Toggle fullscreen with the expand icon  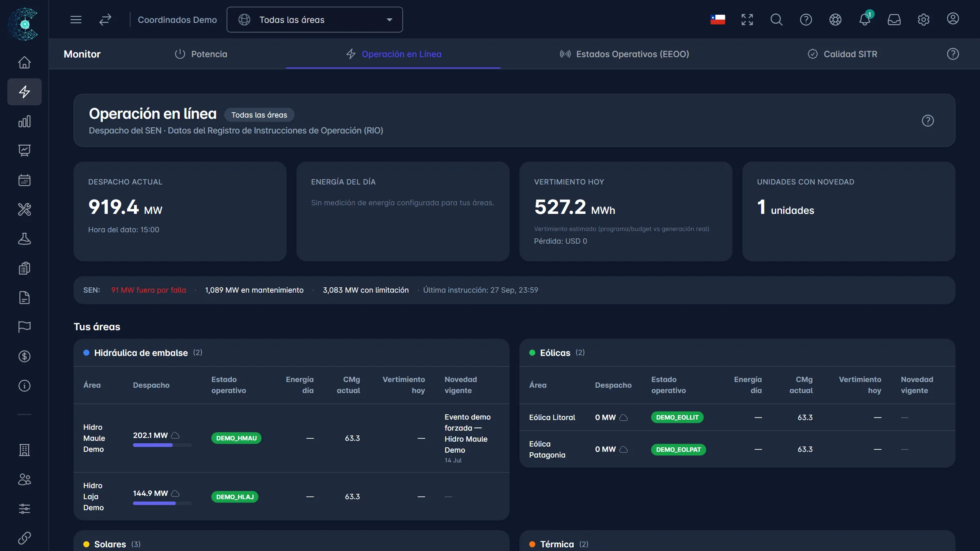coord(747,20)
